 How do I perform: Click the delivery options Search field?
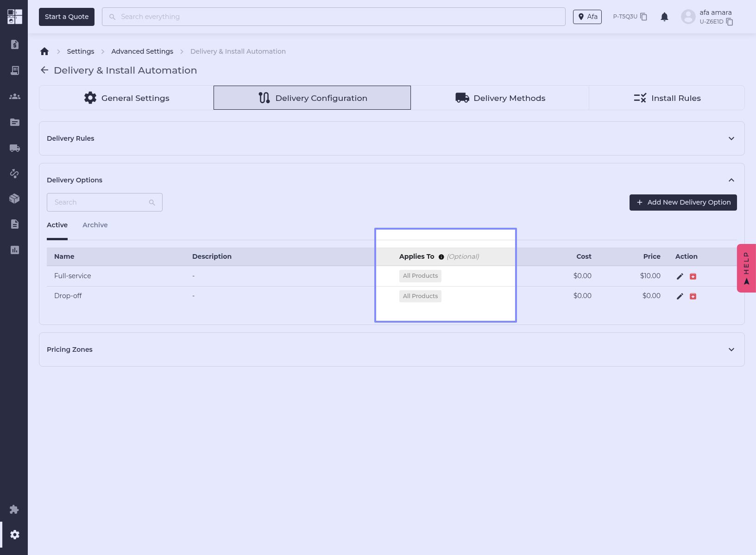coord(100,202)
